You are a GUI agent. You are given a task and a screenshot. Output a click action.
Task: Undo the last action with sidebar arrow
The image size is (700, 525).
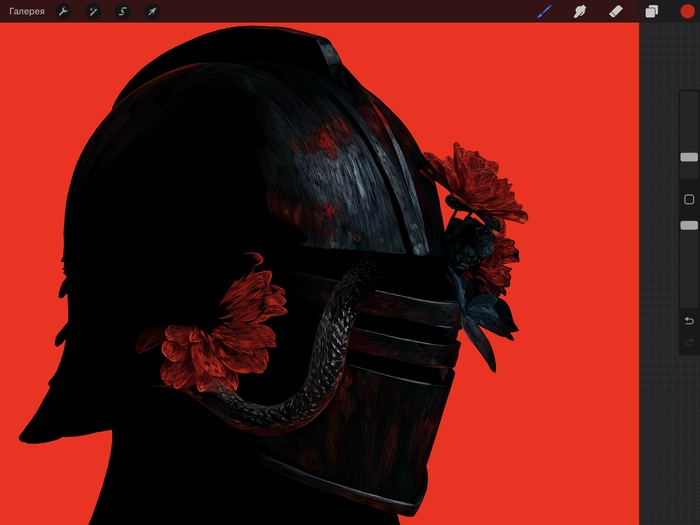point(689,320)
